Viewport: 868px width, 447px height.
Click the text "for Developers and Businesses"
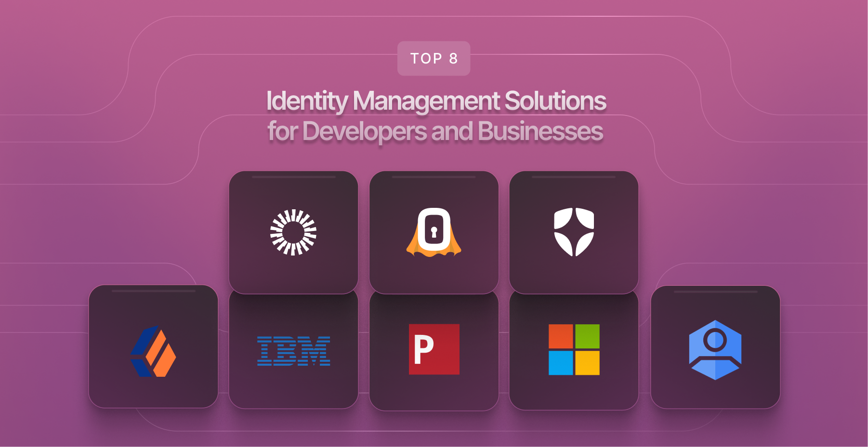[x=435, y=131]
